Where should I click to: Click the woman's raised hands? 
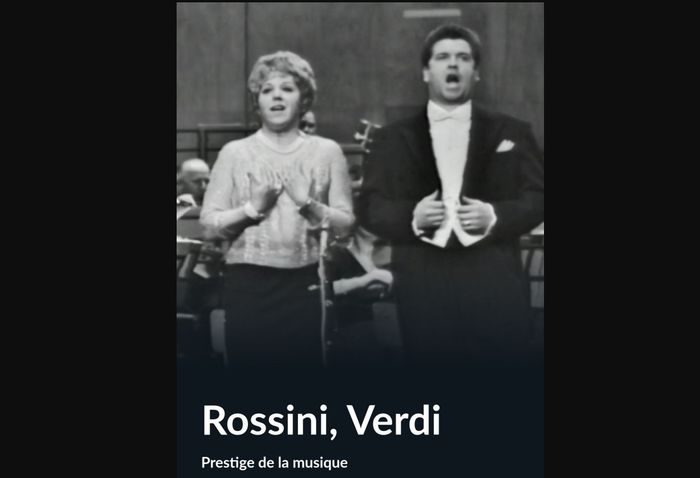coord(282,190)
